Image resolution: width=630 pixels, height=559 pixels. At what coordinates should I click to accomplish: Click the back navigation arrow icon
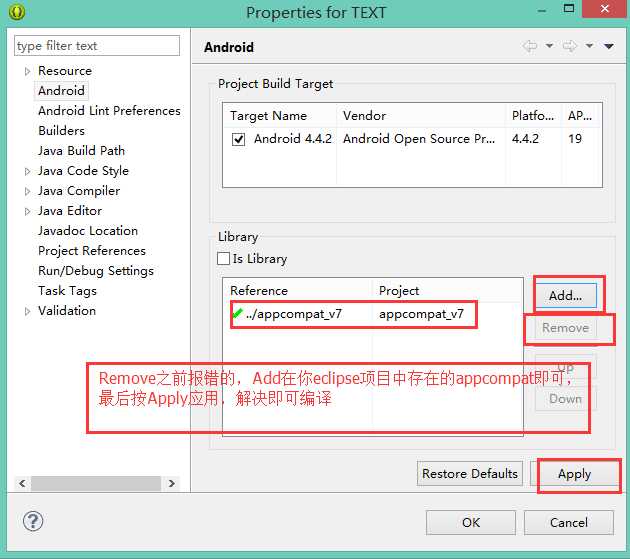(x=530, y=46)
